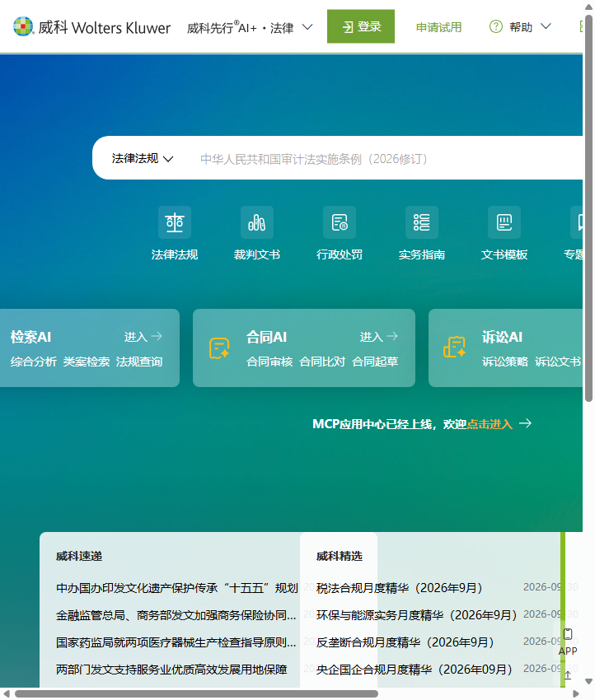This screenshot has height=700, width=595.
Task: Click the 申请试用 link
Action: click(x=438, y=27)
